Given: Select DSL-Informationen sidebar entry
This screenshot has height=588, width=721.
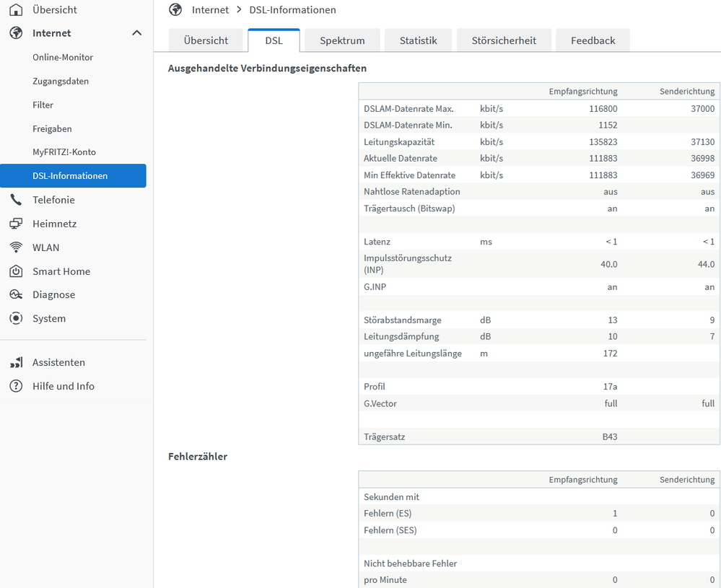Looking at the screenshot, I should [73, 175].
